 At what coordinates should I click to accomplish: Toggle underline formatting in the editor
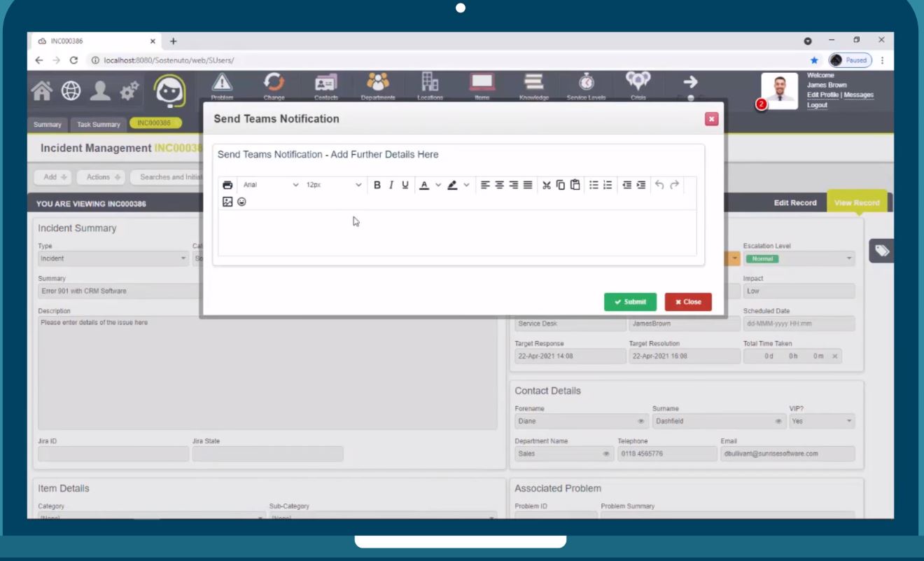[405, 185]
